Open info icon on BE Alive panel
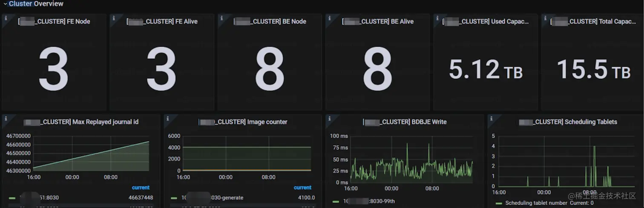 tap(329, 19)
